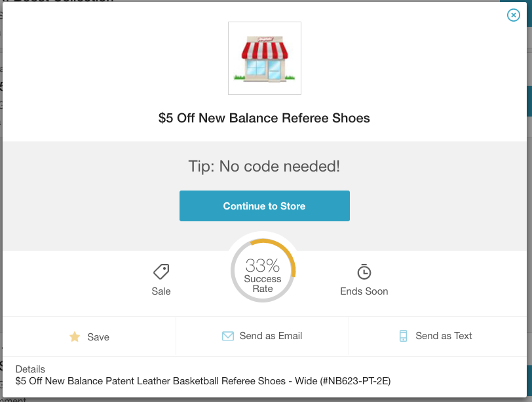The height and width of the screenshot is (402, 532).
Task: Click the Send as Text phone icon
Action: (403, 336)
